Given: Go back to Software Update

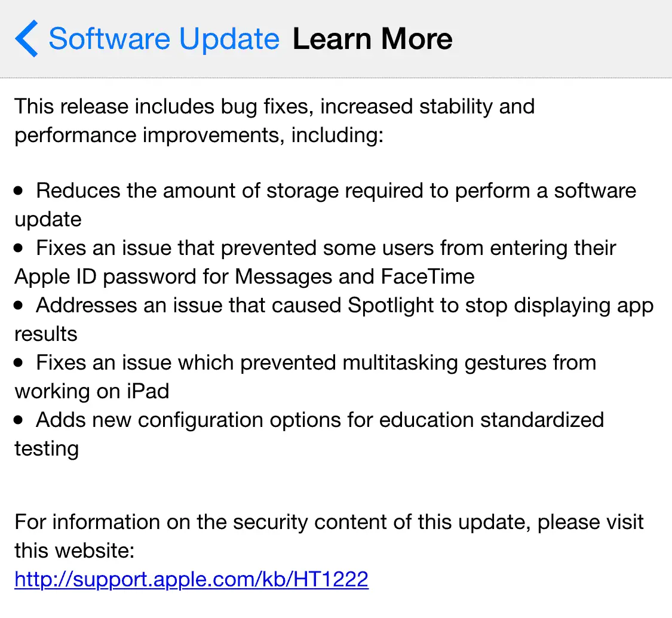Looking at the screenshot, I should coord(164,39).
